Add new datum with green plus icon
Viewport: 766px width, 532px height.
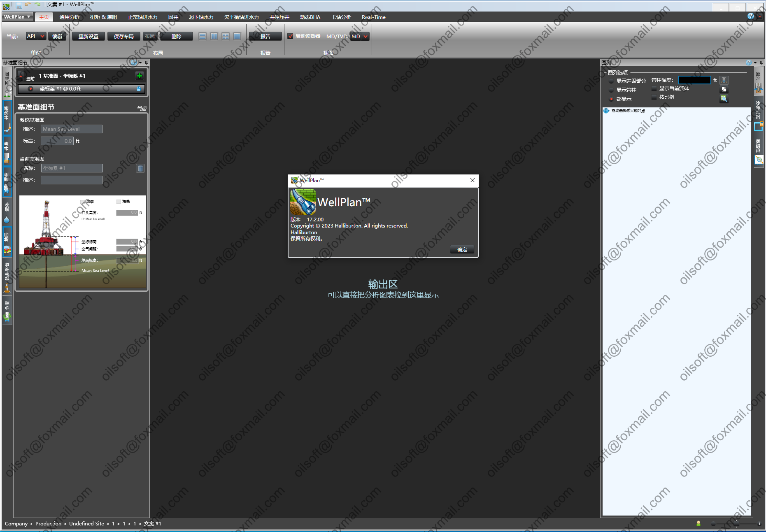pos(140,76)
